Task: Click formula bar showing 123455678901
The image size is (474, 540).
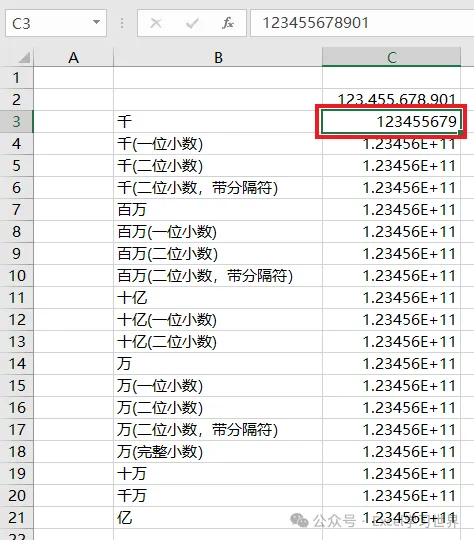Action: coord(362,23)
